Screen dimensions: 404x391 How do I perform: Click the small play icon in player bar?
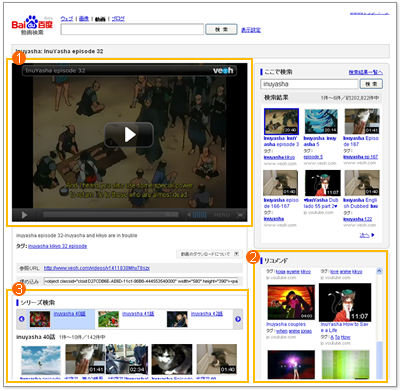24,215
